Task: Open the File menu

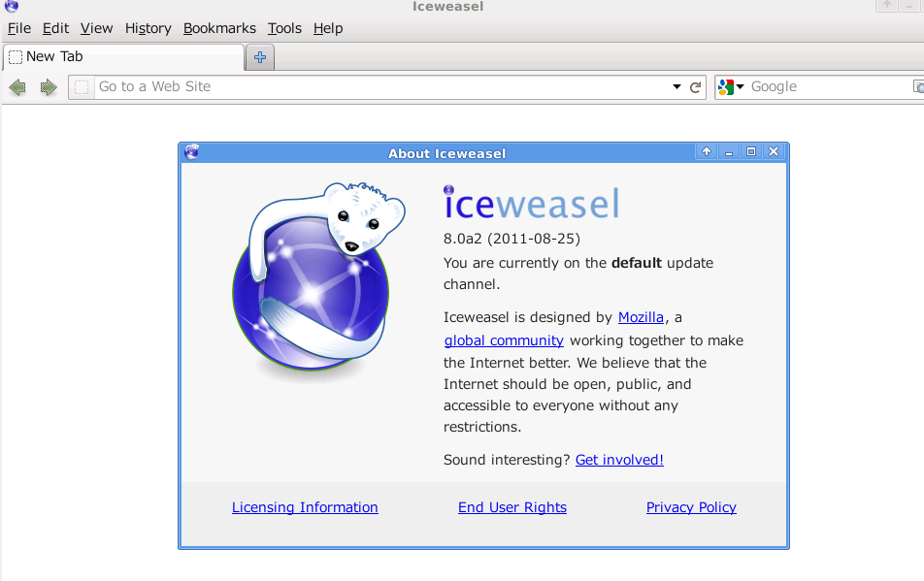Action: click(x=18, y=28)
